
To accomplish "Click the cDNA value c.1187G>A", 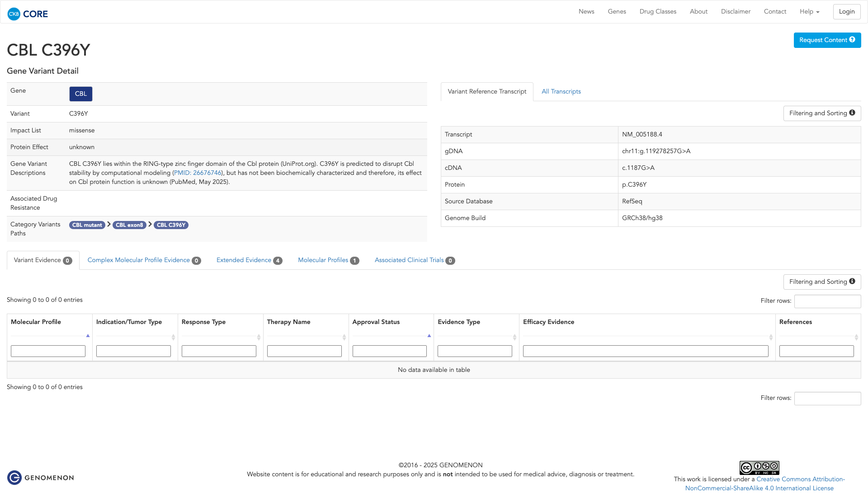I will click(638, 168).
